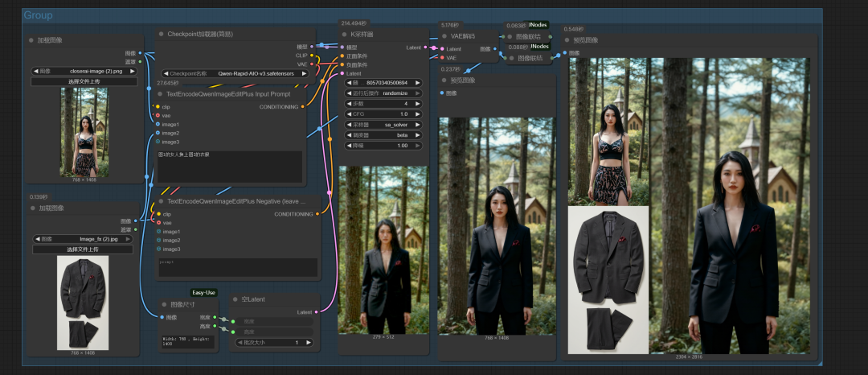
Task: Click right arrow of beta scheduler row
Action: click(x=418, y=135)
